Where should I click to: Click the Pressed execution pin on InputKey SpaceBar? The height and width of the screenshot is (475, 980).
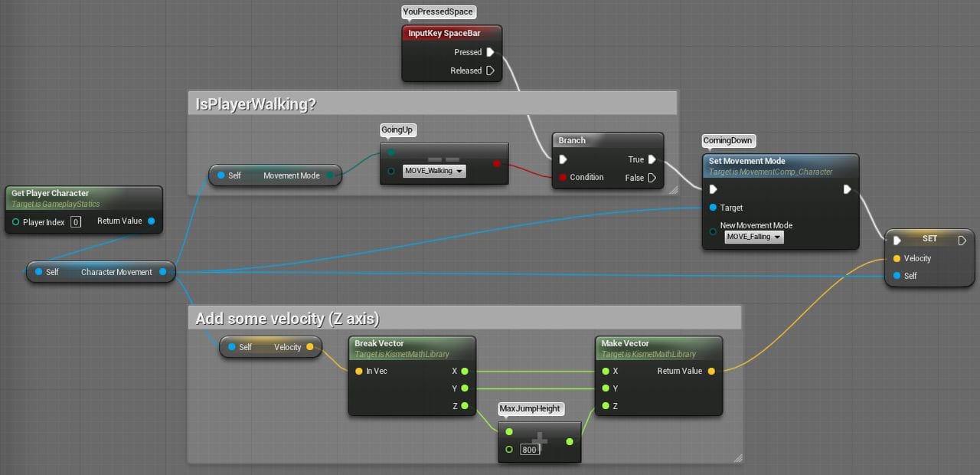pos(490,52)
